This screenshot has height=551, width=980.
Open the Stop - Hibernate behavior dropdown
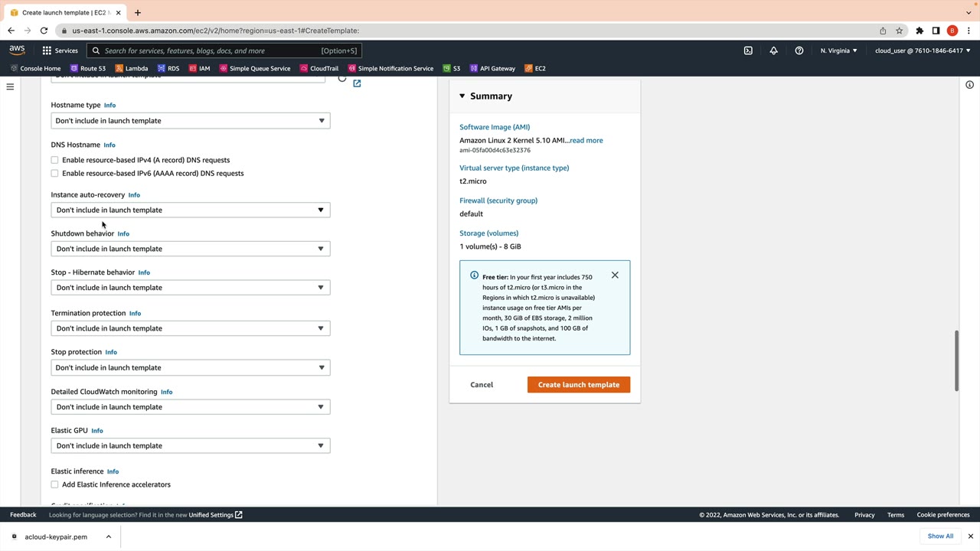[x=191, y=288]
